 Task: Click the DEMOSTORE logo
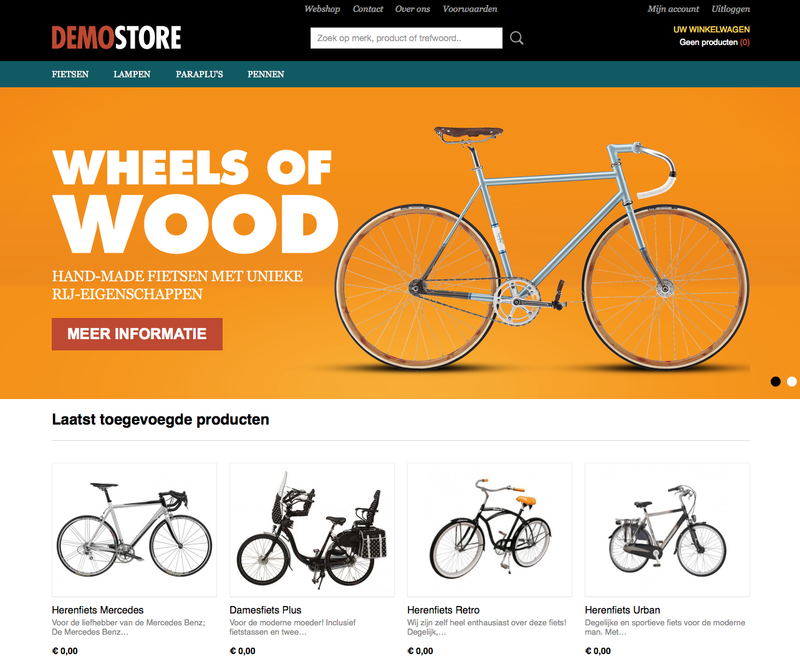(x=116, y=38)
